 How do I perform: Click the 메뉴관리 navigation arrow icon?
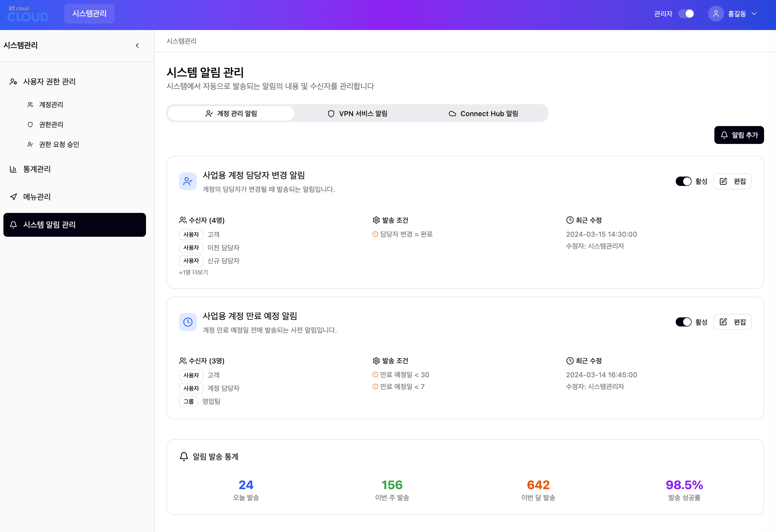pos(13,197)
